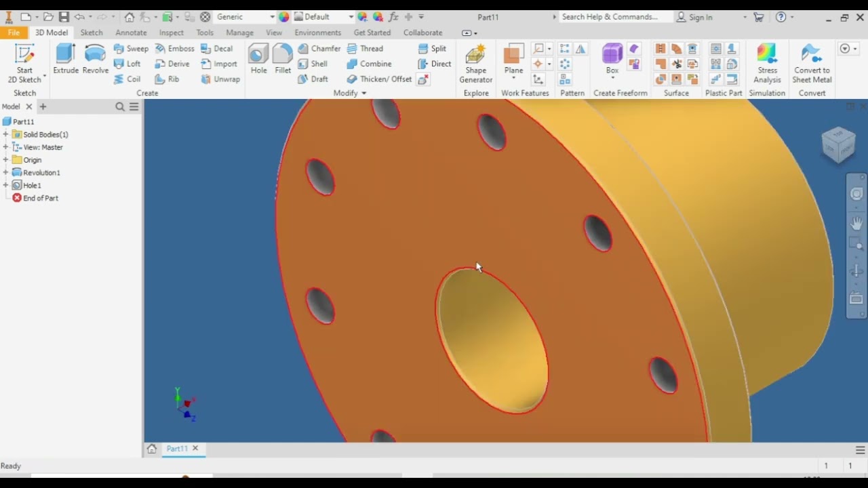Open the Sign In dropdown arrow
Image resolution: width=868 pixels, height=488 pixels.
(x=745, y=17)
